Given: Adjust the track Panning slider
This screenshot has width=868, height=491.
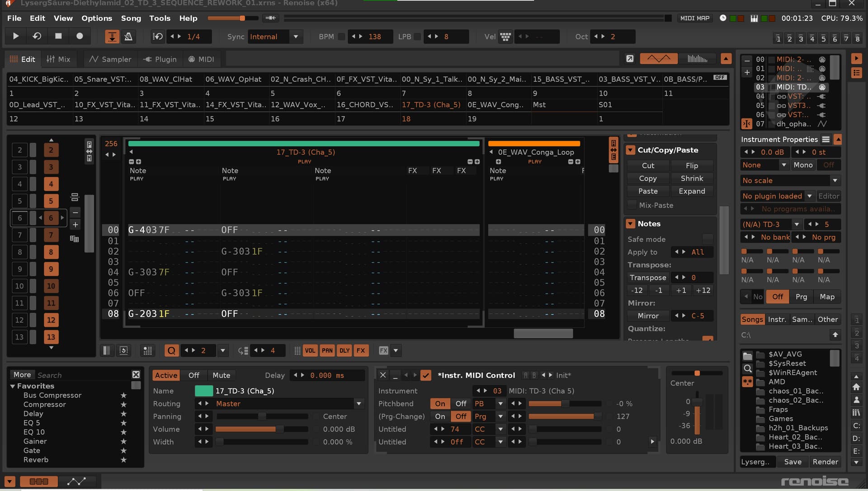Looking at the screenshot, I should pyautogui.click(x=261, y=416).
